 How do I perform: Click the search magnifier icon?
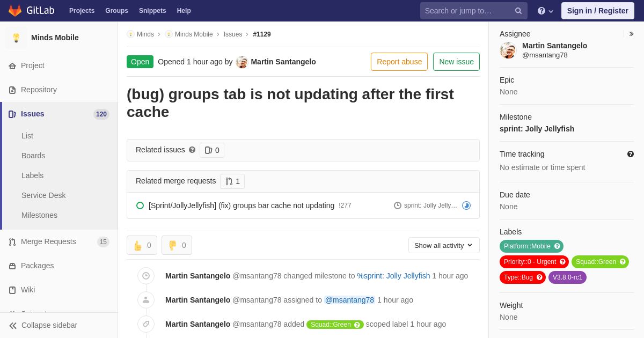click(518, 11)
